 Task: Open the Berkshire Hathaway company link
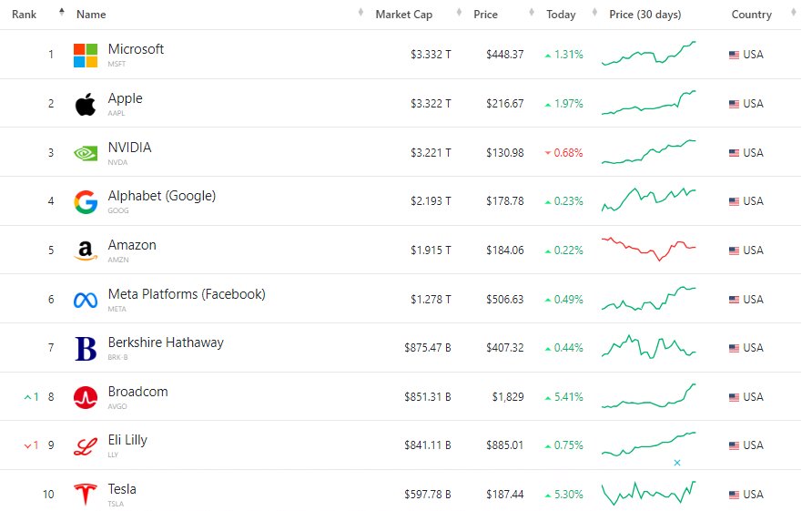[x=166, y=342]
